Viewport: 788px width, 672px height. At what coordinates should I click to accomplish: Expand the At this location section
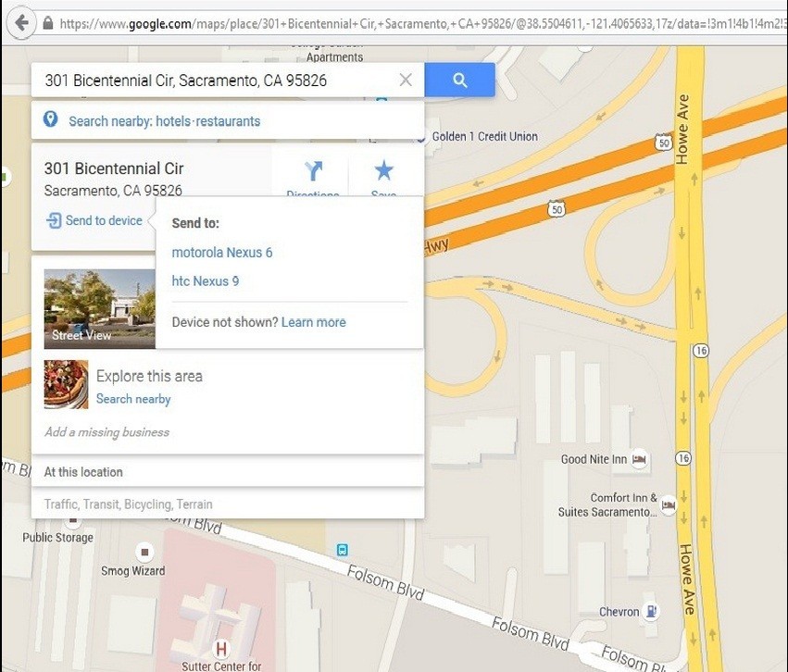[x=228, y=472]
